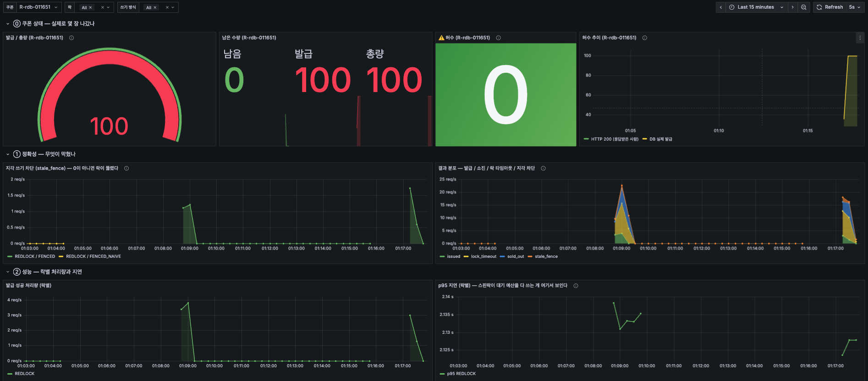Shift time range forward with right arrow

tap(792, 7)
